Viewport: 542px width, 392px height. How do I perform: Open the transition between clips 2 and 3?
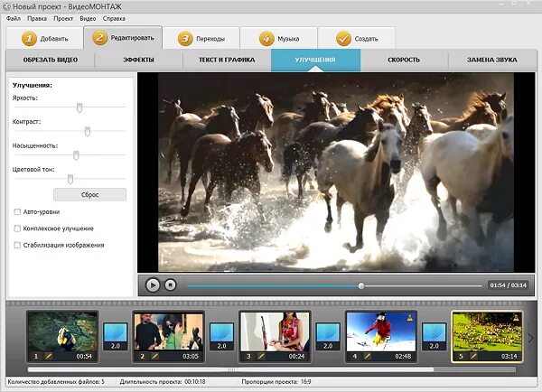click(221, 336)
